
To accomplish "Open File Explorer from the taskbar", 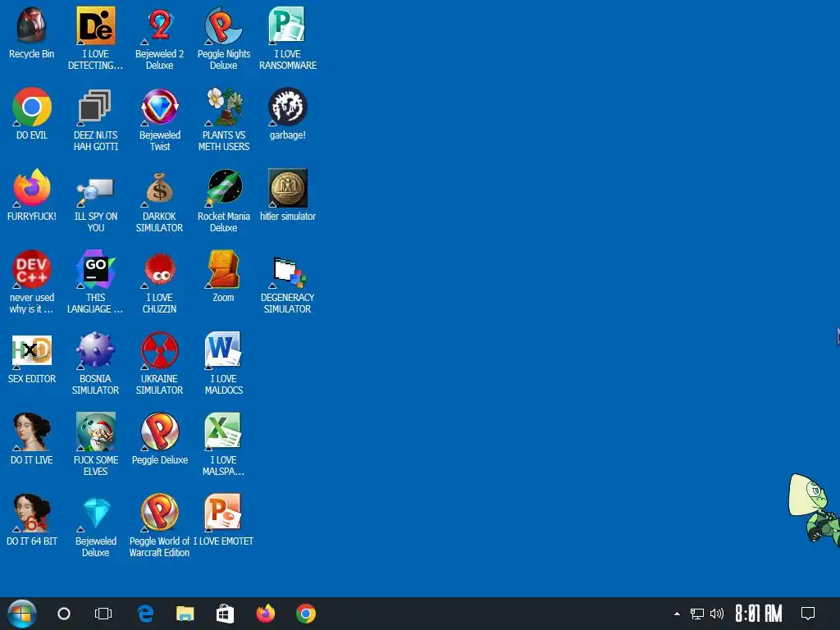I will pos(185,614).
